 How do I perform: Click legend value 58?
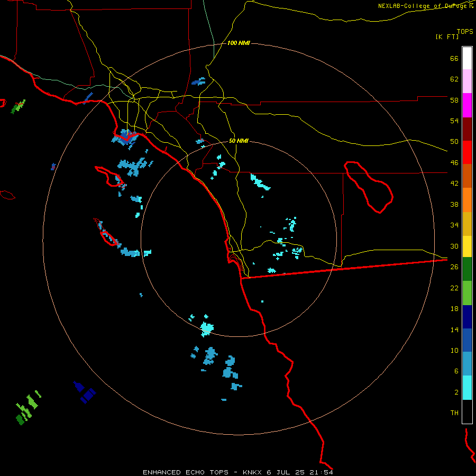pos(454,100)
